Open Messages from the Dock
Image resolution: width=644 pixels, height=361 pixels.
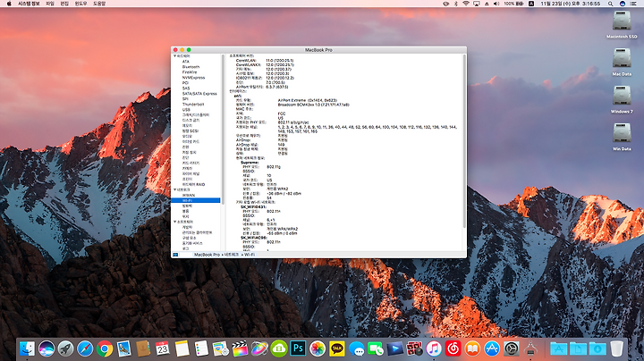[x=356, y=348]
